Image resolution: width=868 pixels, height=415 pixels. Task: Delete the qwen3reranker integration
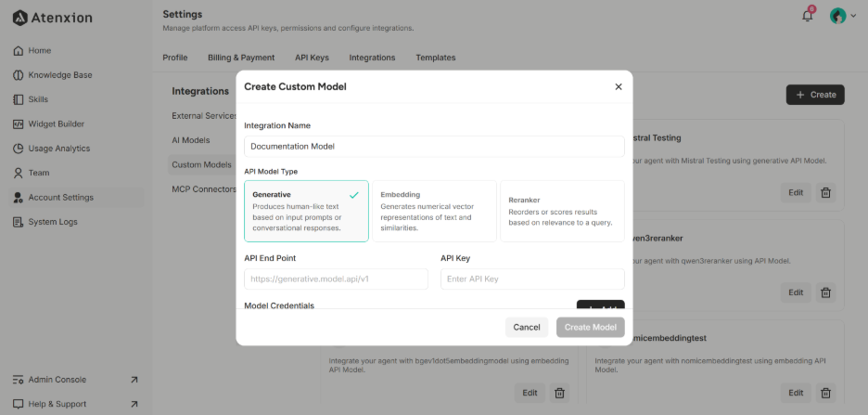(x=825, y=292)
